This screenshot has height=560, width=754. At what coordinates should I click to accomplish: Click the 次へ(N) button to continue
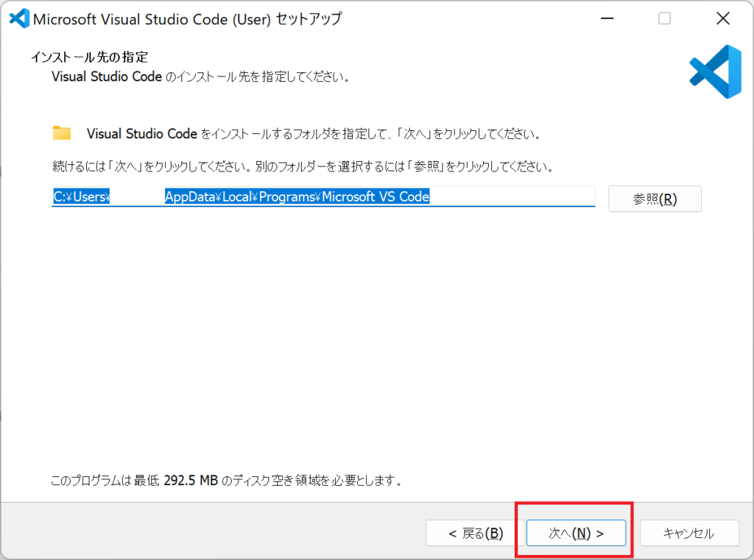pos(576,533)
